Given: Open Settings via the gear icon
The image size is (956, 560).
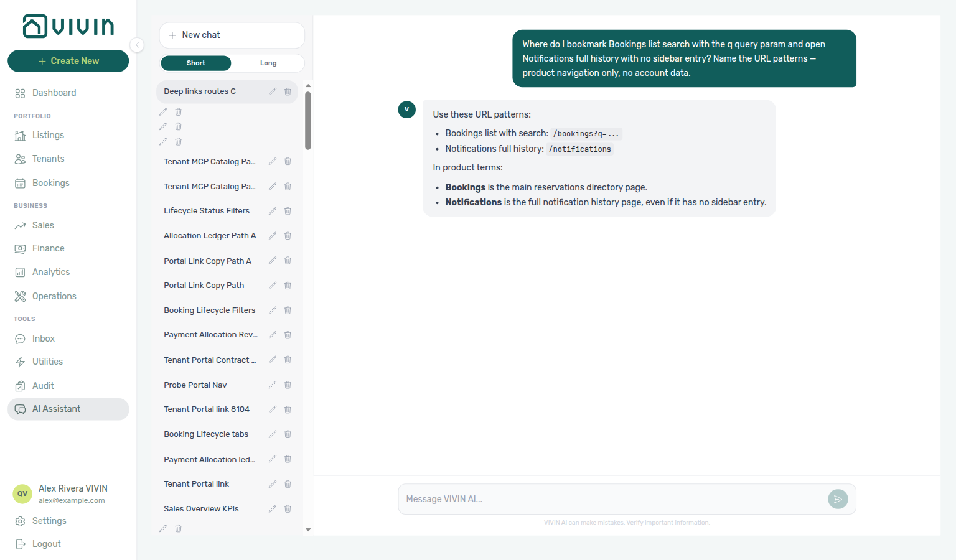Looking at the screenshot, I should click(20, 521).
